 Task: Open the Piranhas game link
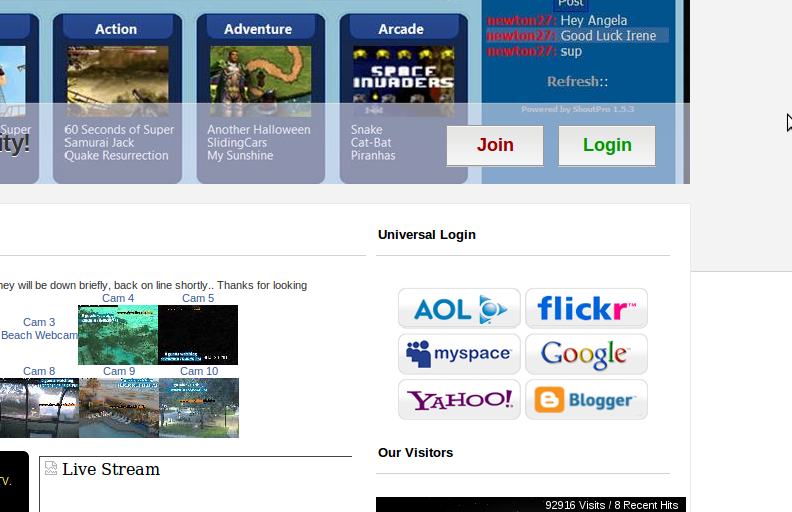tap(373, 156)
